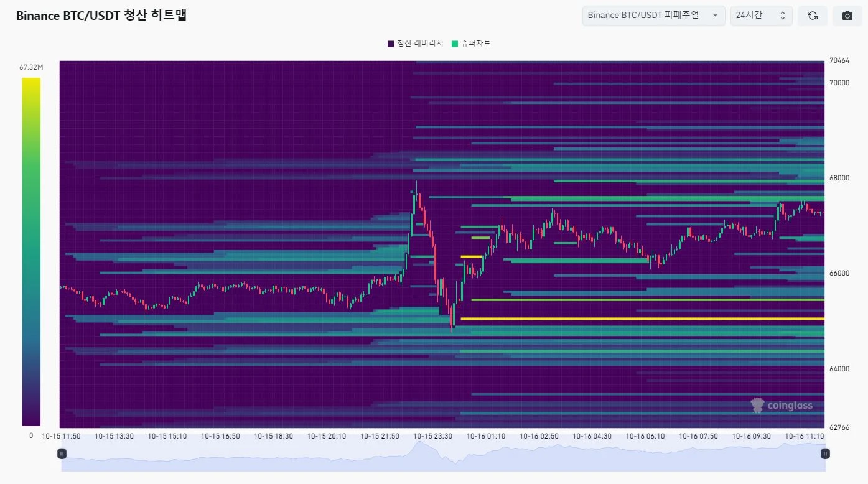This screenshot has width=868, height=484.
Task: Take a chart screenshot with camera icon
Action: 847,16
